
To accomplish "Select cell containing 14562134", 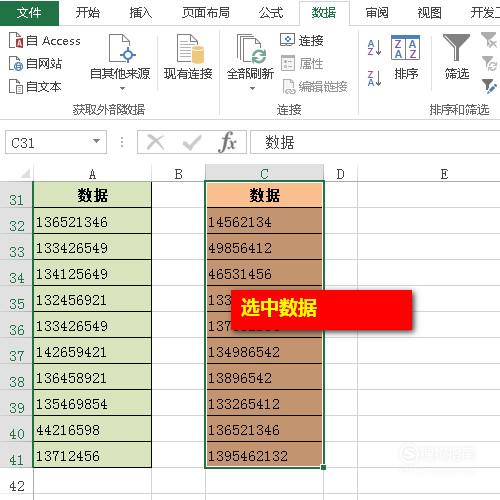I will click(264, 221).
